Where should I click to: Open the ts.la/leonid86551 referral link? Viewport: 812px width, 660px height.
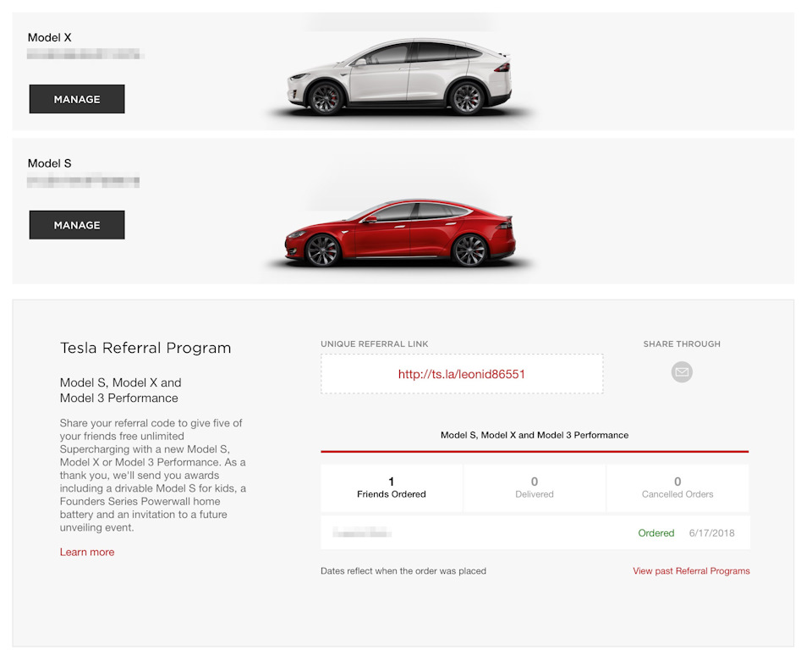coord(462,374)
